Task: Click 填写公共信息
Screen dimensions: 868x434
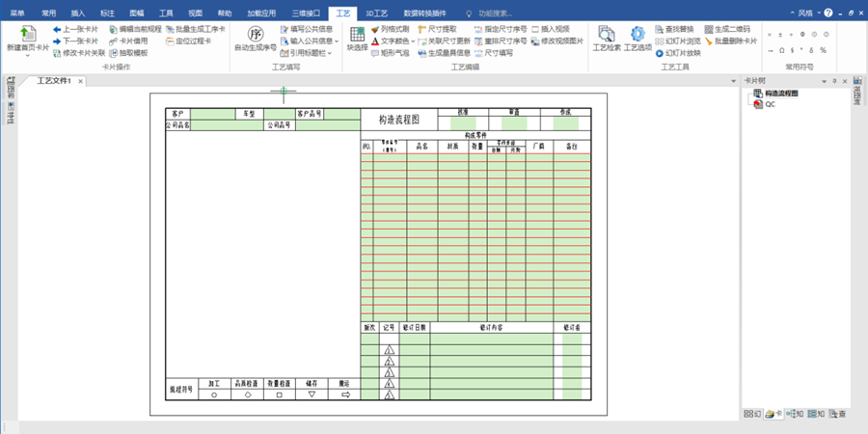Action: tap(307, 29)
